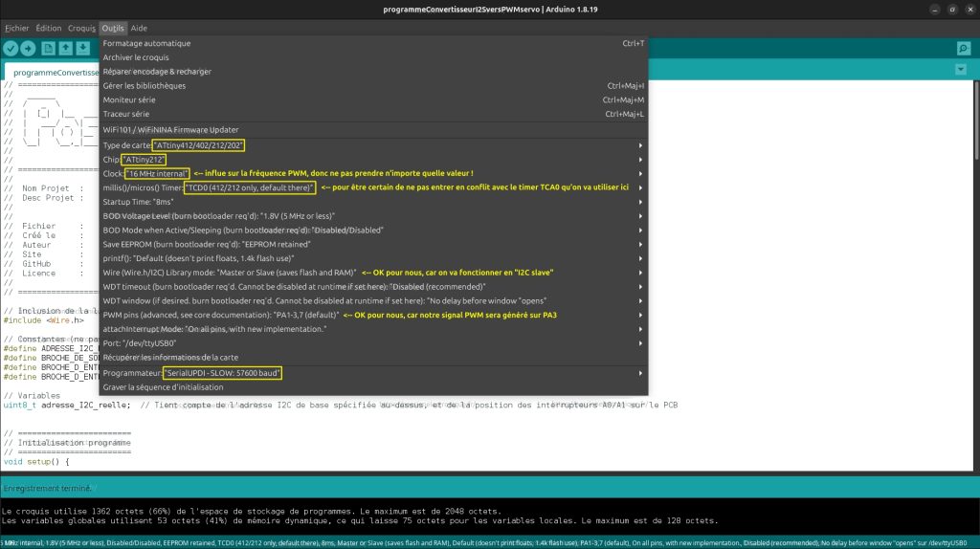The width and height of the screenshot is (980, 549).
Task: Select Récupérer les informations de la carte
Action: point(373,358)
